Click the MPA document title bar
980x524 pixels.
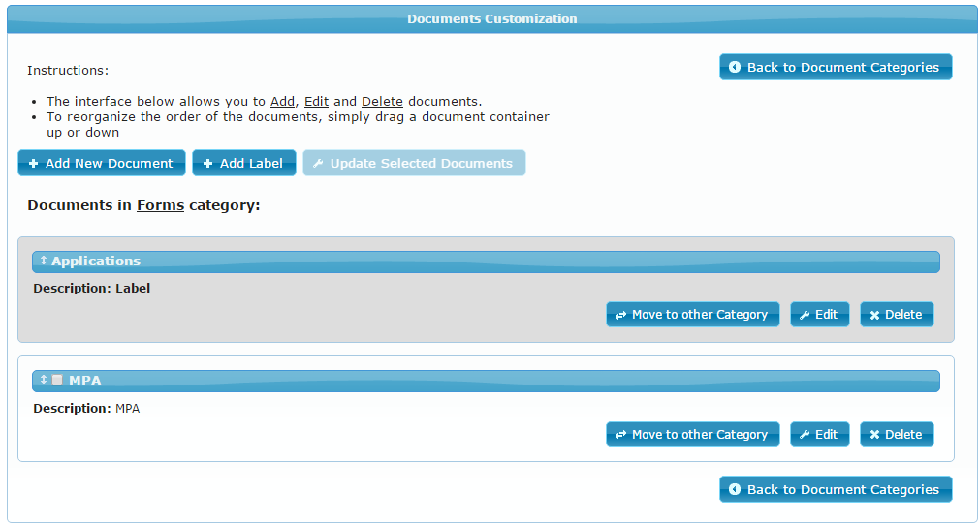[485, 381]
